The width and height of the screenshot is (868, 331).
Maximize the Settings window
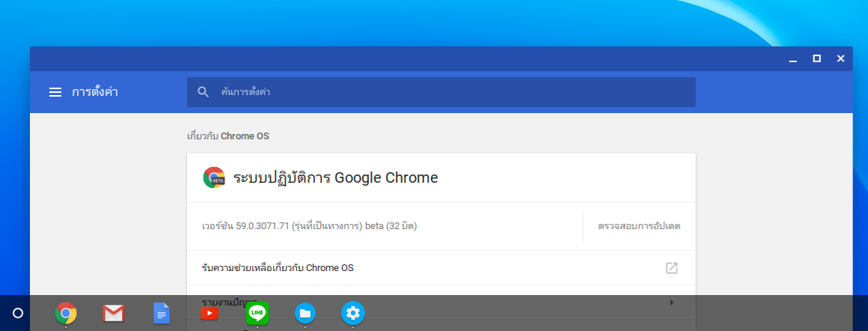(816, 58)
